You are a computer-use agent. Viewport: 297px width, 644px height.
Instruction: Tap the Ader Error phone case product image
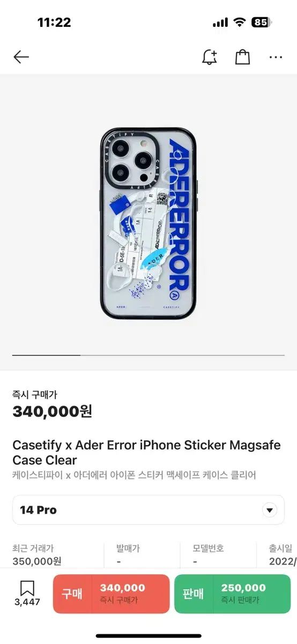pyautogui.click(x=148, y=223)
